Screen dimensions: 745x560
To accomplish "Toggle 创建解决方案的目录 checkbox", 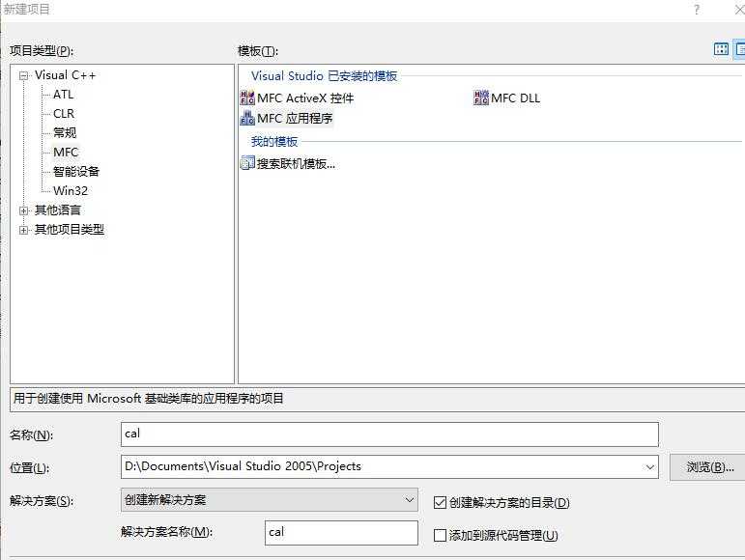I will 440,502.
